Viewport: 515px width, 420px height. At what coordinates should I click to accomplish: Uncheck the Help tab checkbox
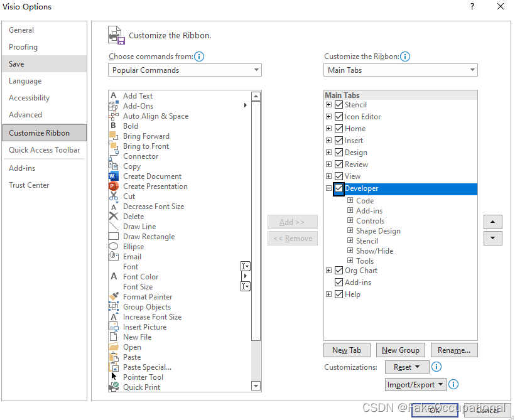coord(339,294)
